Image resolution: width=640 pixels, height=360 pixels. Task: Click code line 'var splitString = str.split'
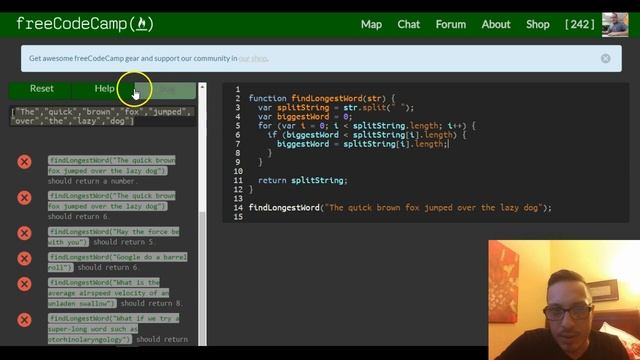(x=336, y=108)
